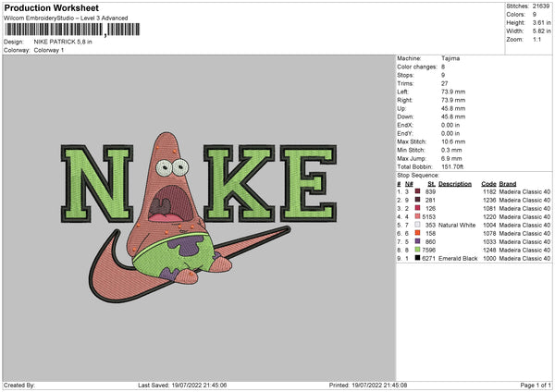
Task: Click the maroon swatch for code 1236
Action: pyautogui.click(x=418, y=200)
